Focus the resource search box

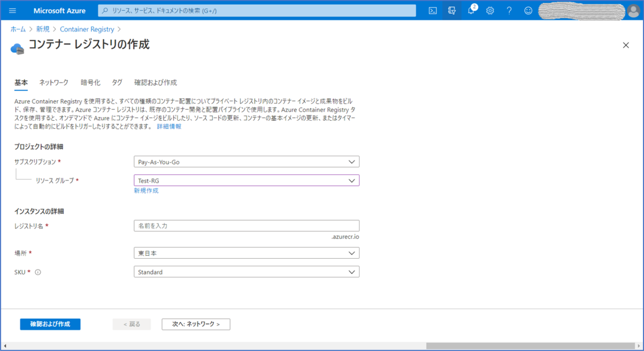point(257,11)
